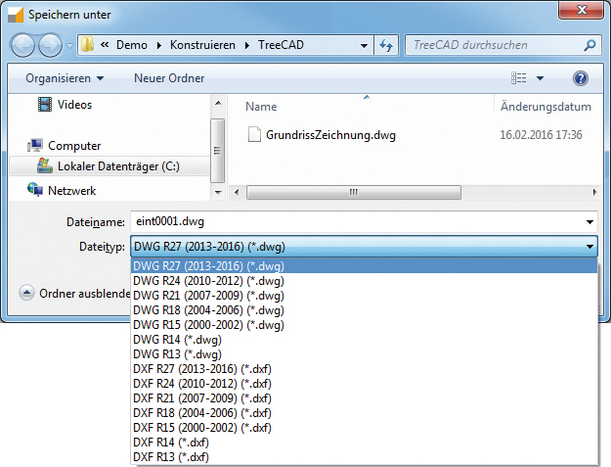This screenshot has height=467, width=611.
Task: Open the Dateiname dropdown arrow
Action: [x=590, y=222]
